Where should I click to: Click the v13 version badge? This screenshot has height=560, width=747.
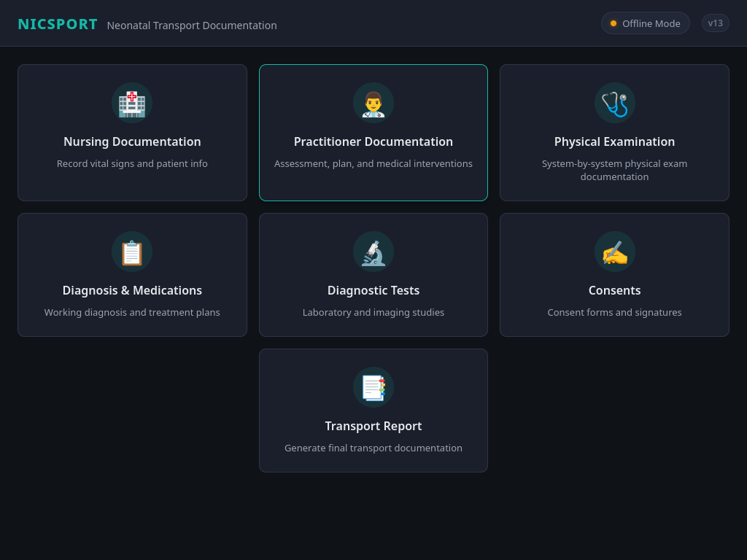coord(715,23)
